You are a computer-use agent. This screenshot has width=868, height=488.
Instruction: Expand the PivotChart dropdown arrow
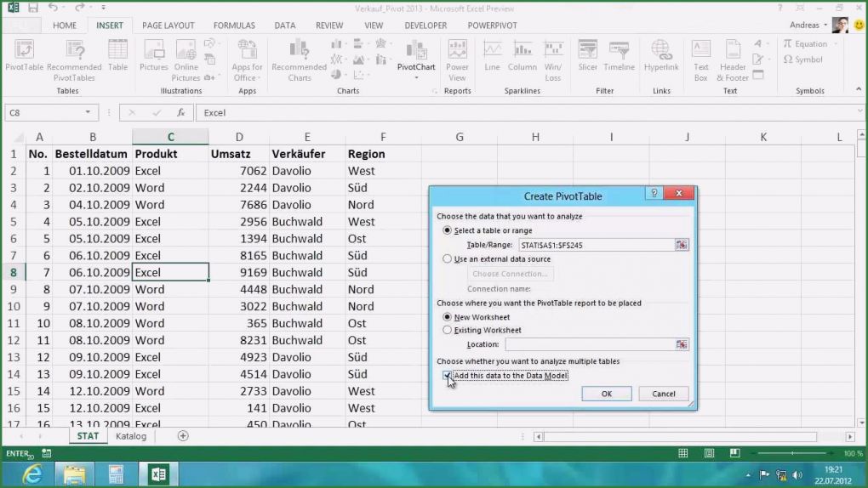(416, 78)
